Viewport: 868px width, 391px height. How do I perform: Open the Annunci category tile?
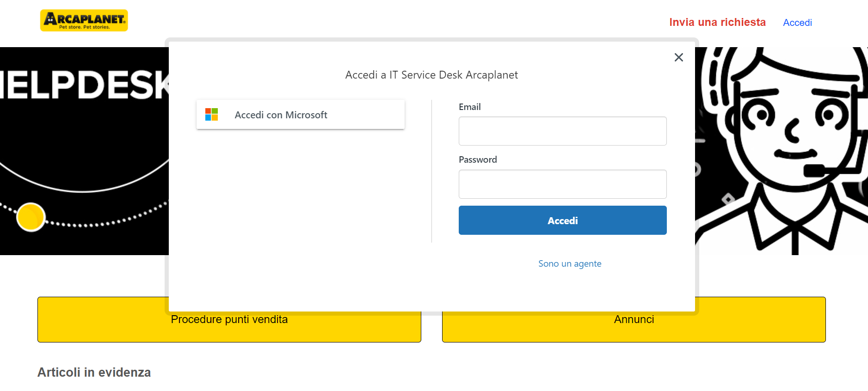click(x=634, y=319)
